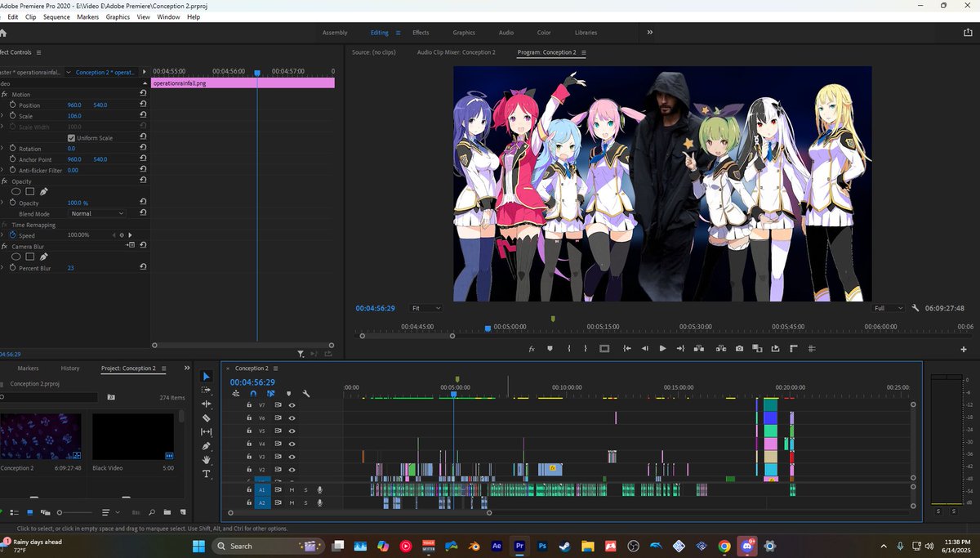Open the Blend Mode dropdown showing Normal
Viewport: 980px width, 558px height.
click(x=96, y=213)
